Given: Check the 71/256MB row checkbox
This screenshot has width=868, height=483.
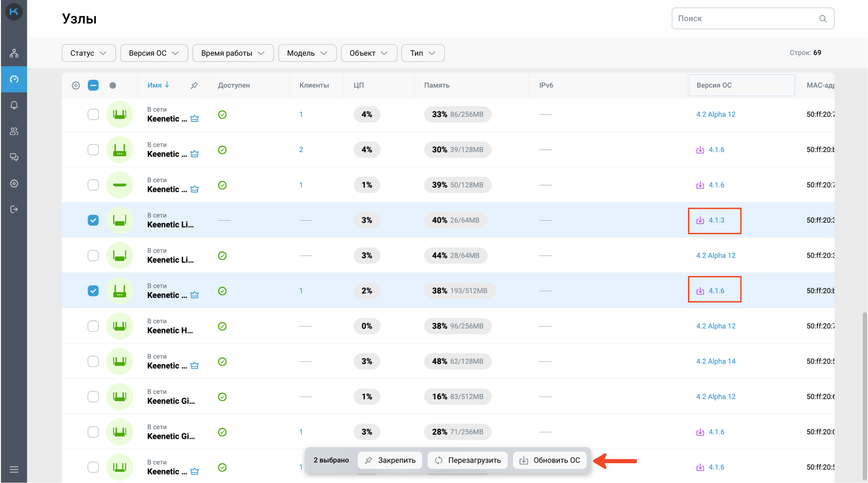Looking at the screenshot, I should tap(93, 432).
